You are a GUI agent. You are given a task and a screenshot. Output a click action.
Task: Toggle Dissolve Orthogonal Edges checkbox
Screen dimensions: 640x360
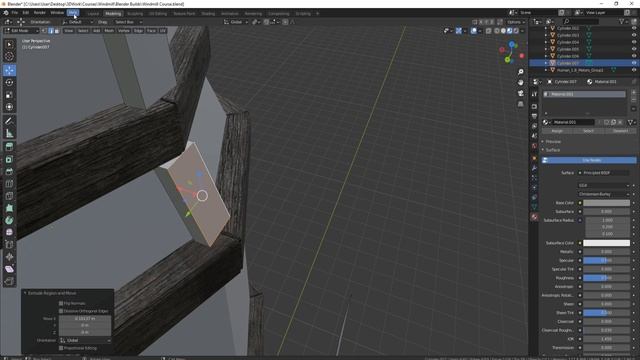coord(61,311)
